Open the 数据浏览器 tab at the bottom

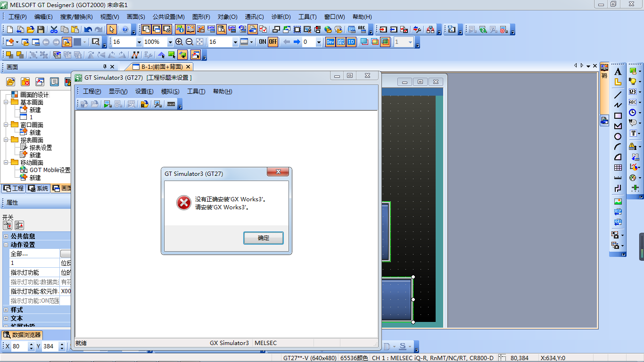23,335
